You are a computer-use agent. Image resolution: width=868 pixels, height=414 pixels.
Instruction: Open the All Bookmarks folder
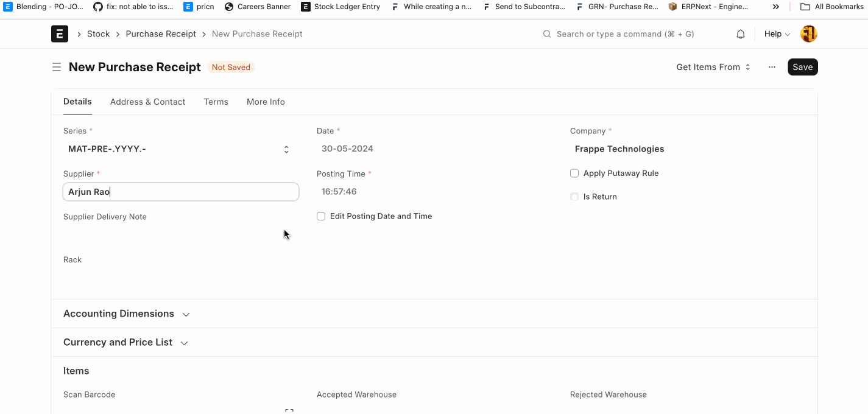[x=831, y=7]
